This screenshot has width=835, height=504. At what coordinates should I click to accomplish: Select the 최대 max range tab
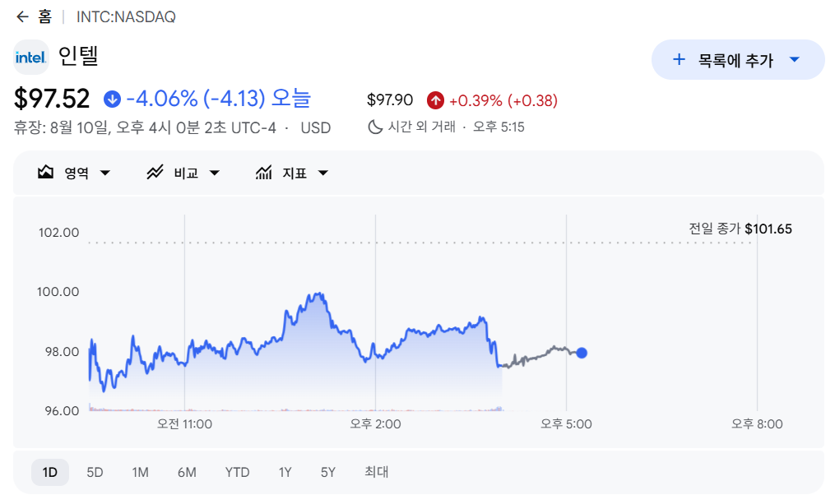[377, 472]
